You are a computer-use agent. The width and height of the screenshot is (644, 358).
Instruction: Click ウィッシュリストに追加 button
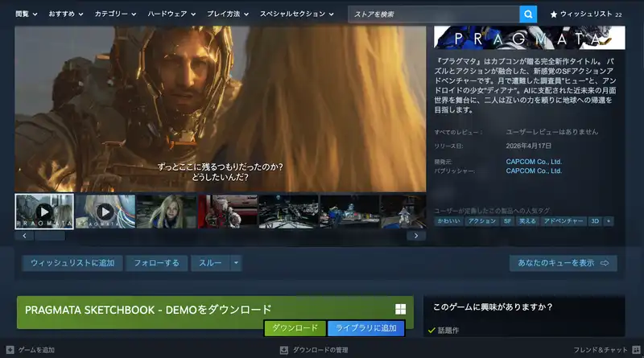point(72,263)
